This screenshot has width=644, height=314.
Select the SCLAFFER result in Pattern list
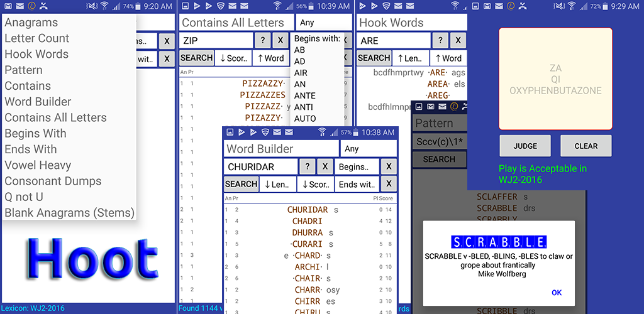pyautogui.click(x=498, y=197)
